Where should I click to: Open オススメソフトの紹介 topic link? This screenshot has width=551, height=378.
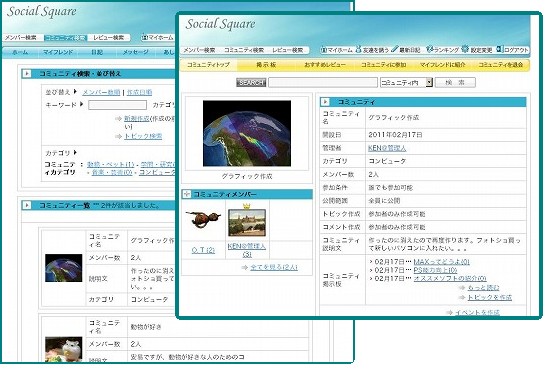tap(450, 278)
